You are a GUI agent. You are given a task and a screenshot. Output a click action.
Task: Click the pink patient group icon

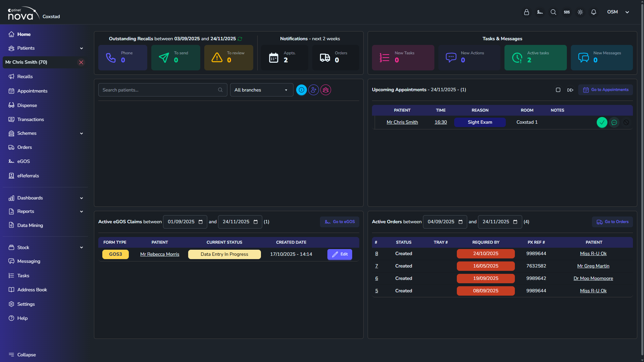326,90
